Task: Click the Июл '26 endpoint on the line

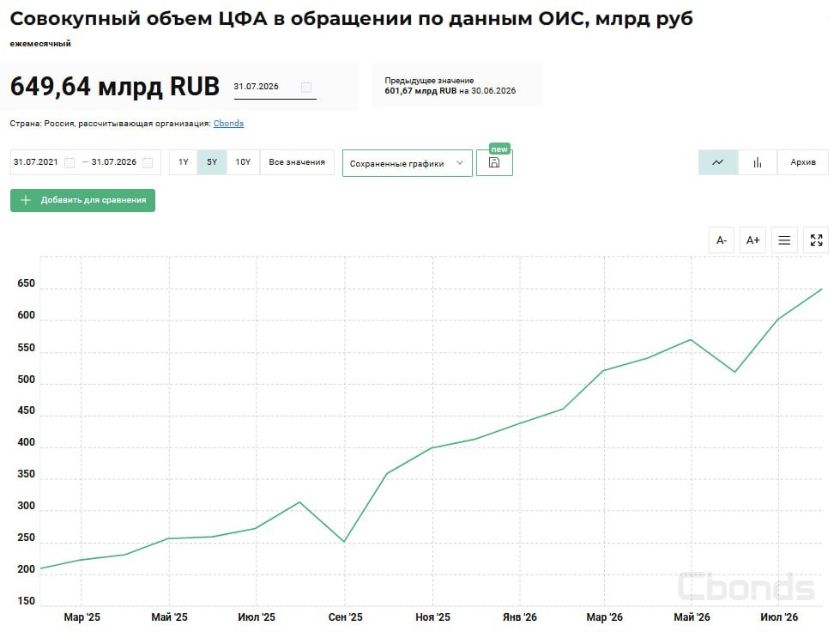Action: click(x=822, y=289)
